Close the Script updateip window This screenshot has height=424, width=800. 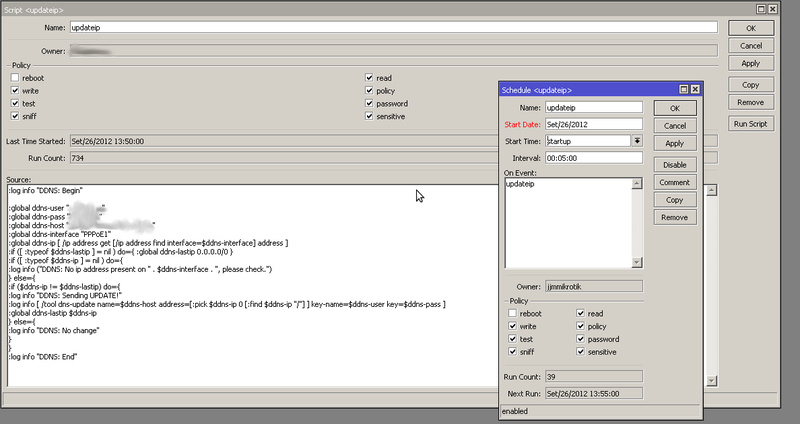pos(772,9)
